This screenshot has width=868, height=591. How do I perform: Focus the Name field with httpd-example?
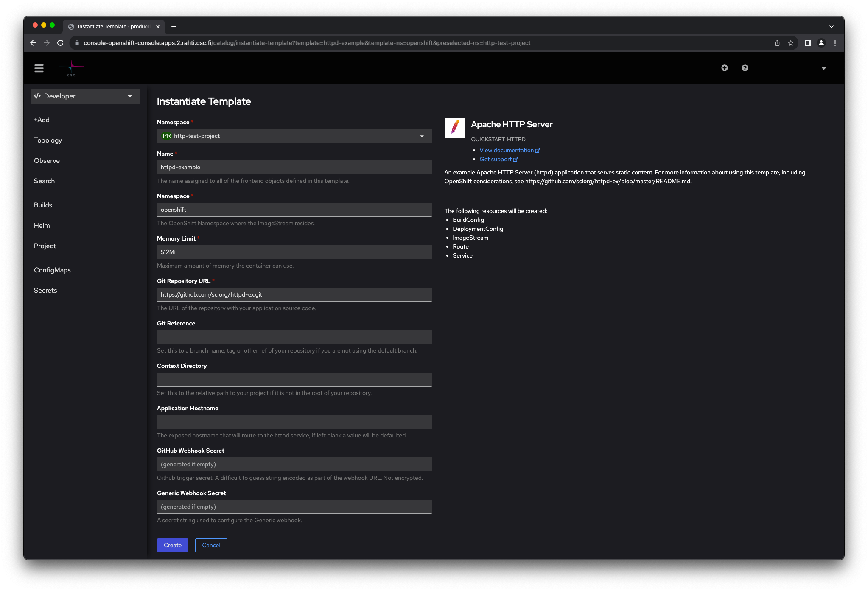click(294, 167)
